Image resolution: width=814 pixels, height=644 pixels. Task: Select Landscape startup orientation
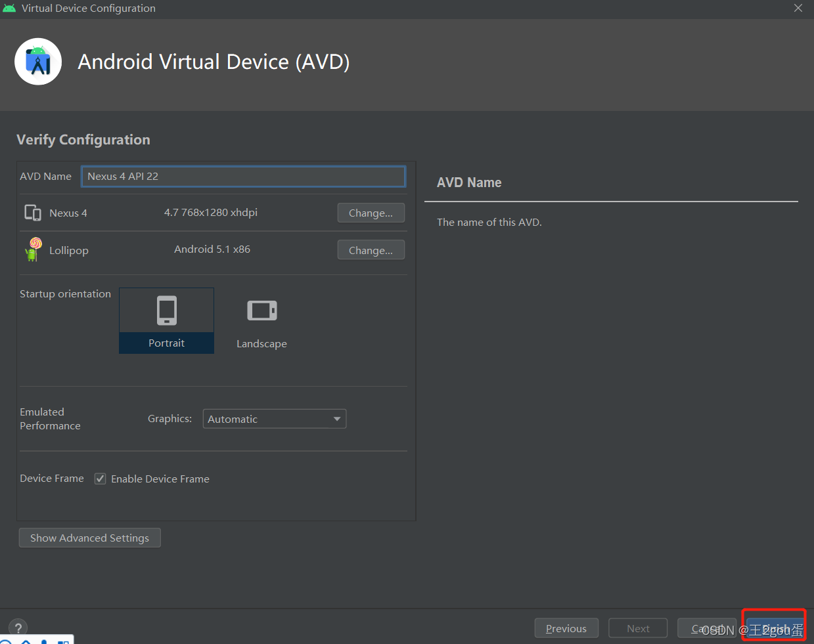(x=261, y=320)
